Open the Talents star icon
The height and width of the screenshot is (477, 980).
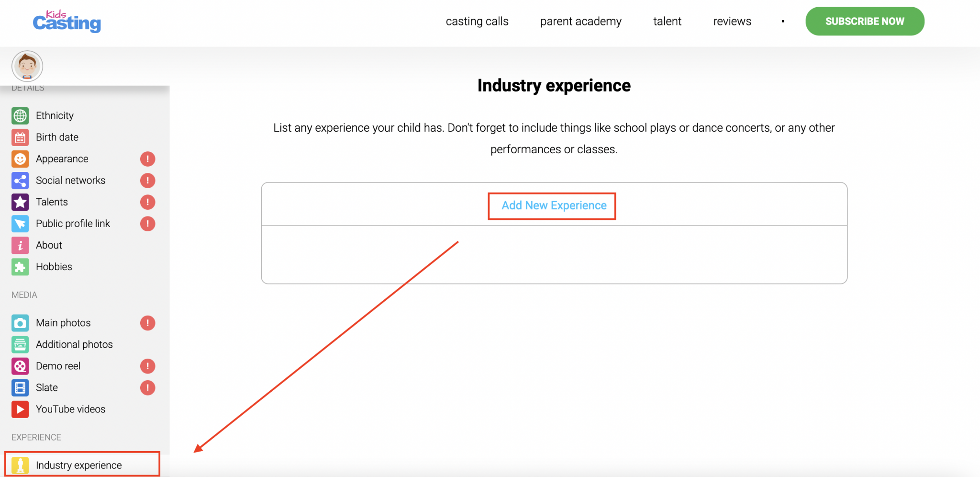pyautogui.click(x=20, y=202)
